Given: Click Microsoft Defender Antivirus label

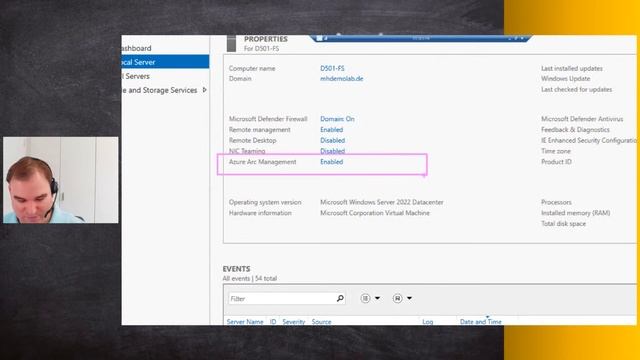Looking at the screenshot, I should click(x=582, y=119).
